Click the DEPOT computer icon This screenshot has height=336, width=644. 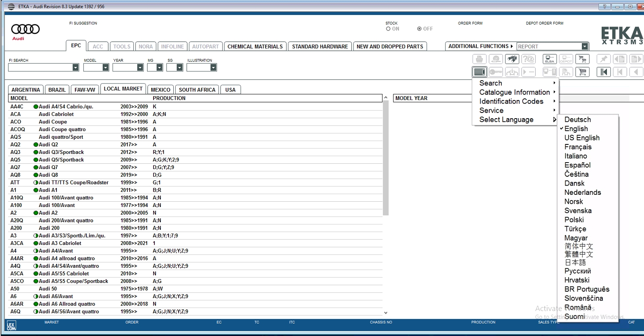click(566, 59)
